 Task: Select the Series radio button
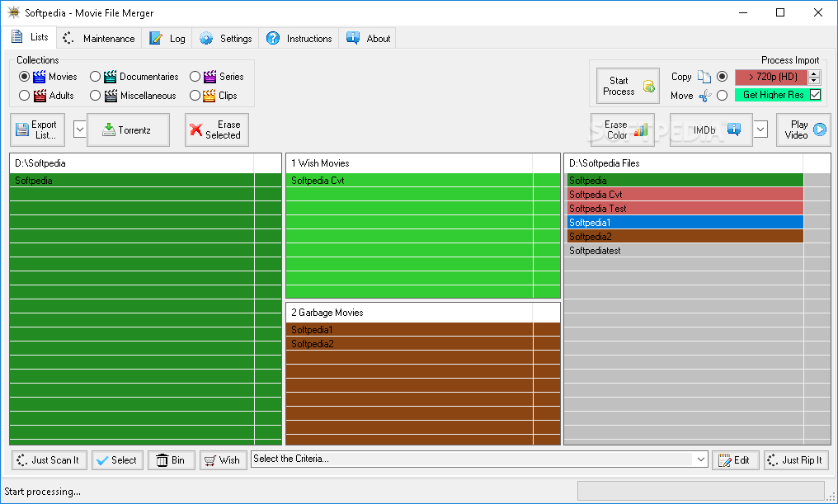pyautogui.click(x=195, y=77)
